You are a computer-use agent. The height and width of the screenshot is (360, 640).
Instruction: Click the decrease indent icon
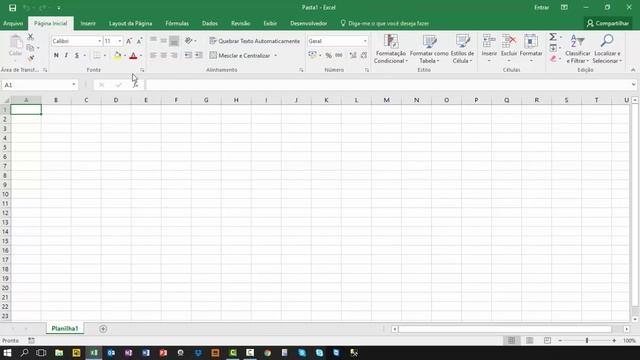coord(188,55)
